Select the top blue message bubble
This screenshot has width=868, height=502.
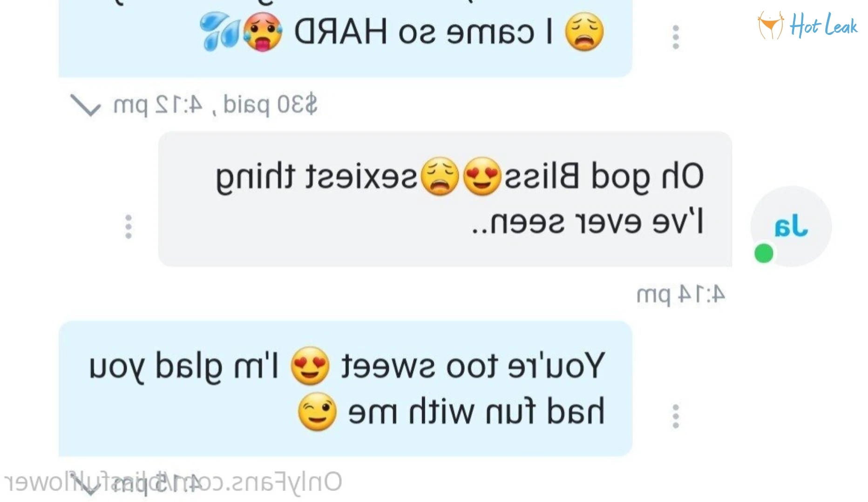pyautogui.click(x=346, y=38)
